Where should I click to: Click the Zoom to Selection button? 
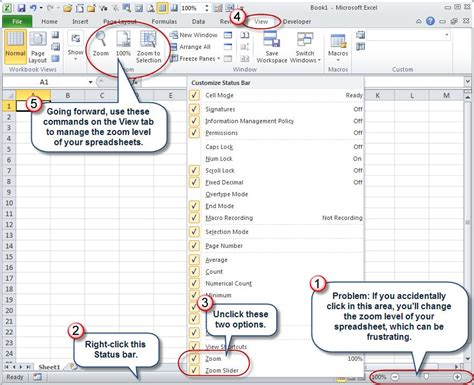tap(148, 47)
